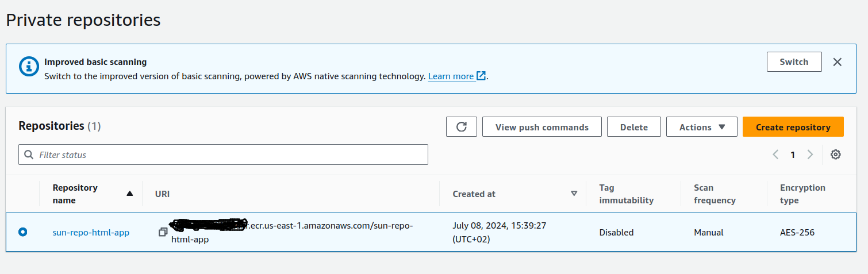The width and height of the screenshot is (868, 274).
Task: Select the sun-repo-html-app radio button
Action: point(22,232)
